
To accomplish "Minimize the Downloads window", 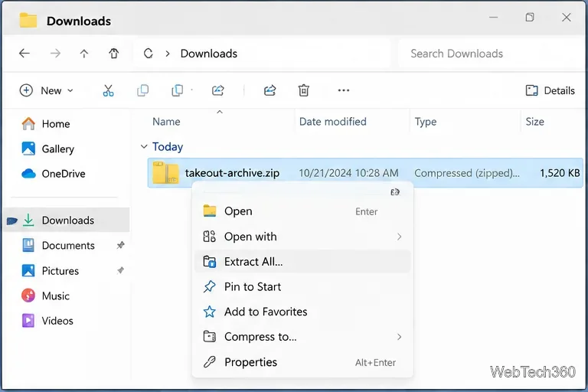I will [x=494, y=18].
